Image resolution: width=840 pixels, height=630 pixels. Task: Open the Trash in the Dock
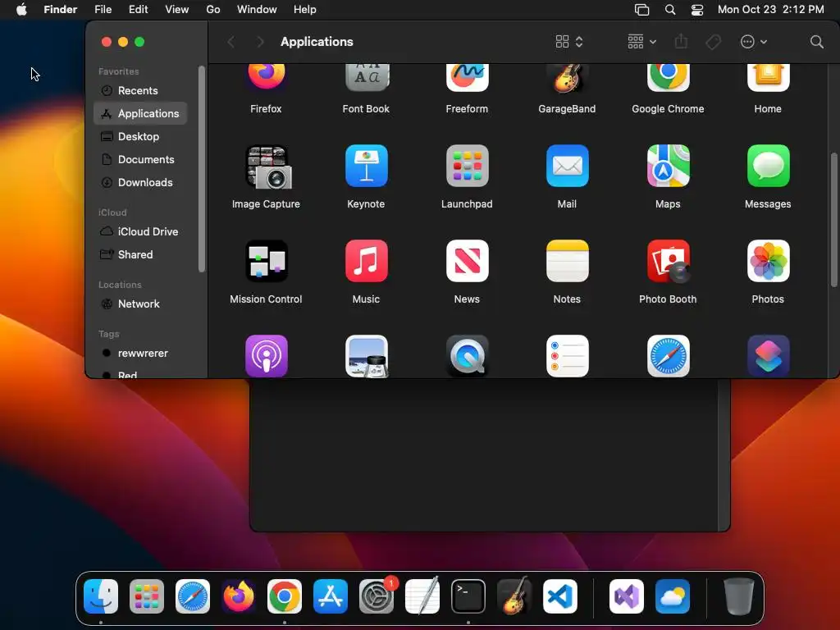(x=739, y=596)
